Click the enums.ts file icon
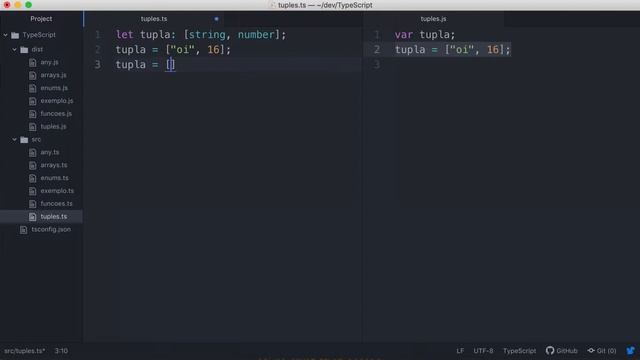Screen dimensions: 640x360 33,178
